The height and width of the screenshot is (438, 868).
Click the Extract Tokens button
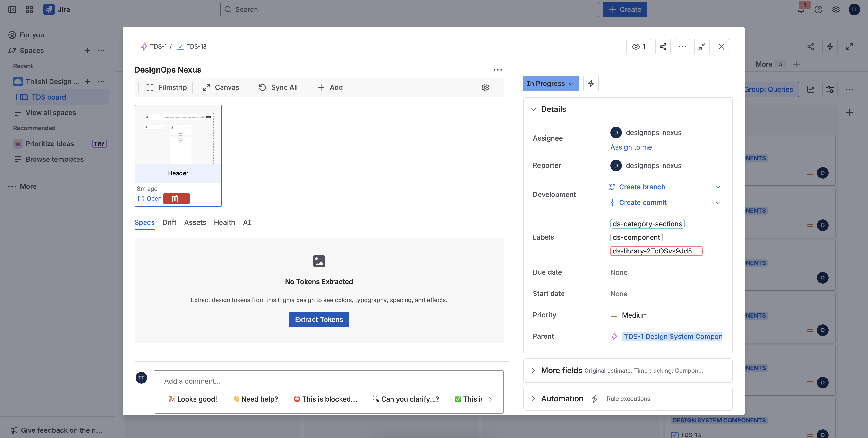319,320
